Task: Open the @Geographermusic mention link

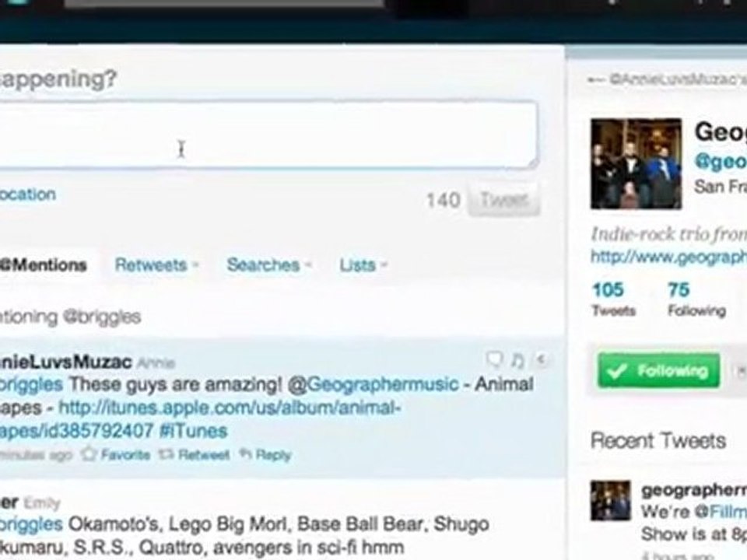Action: click(373, 383)
